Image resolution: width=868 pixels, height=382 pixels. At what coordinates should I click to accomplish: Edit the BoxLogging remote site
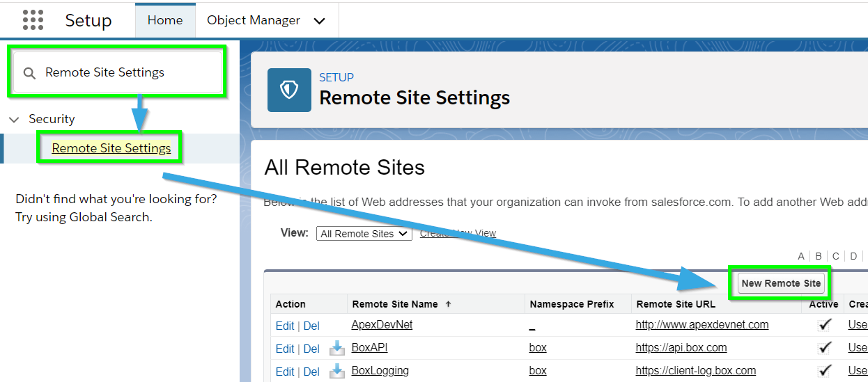click(x=285, y=372)
